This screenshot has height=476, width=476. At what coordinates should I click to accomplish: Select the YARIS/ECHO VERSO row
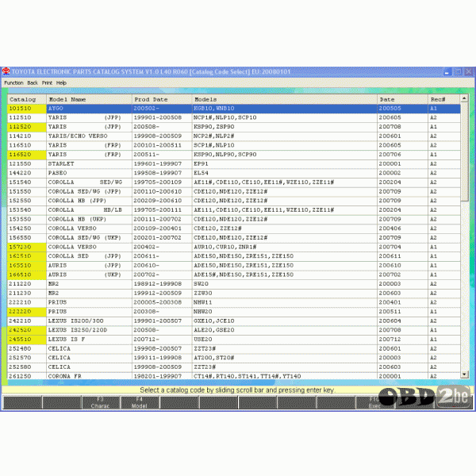tap(234, 136)
